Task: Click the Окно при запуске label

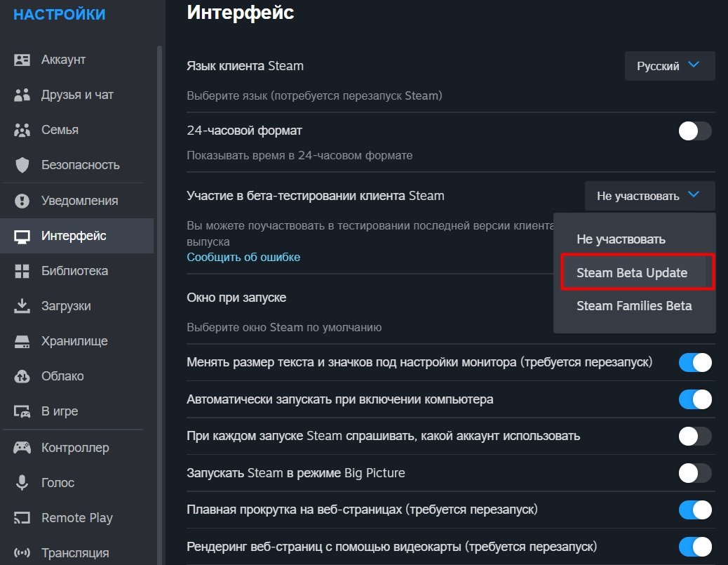Action: point(236,298)
